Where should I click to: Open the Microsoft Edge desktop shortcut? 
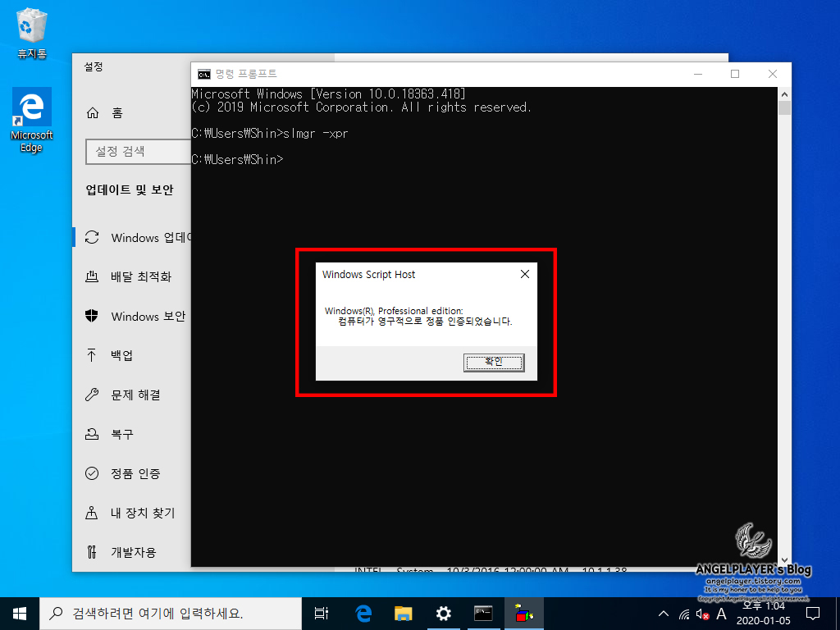(32, 120)
